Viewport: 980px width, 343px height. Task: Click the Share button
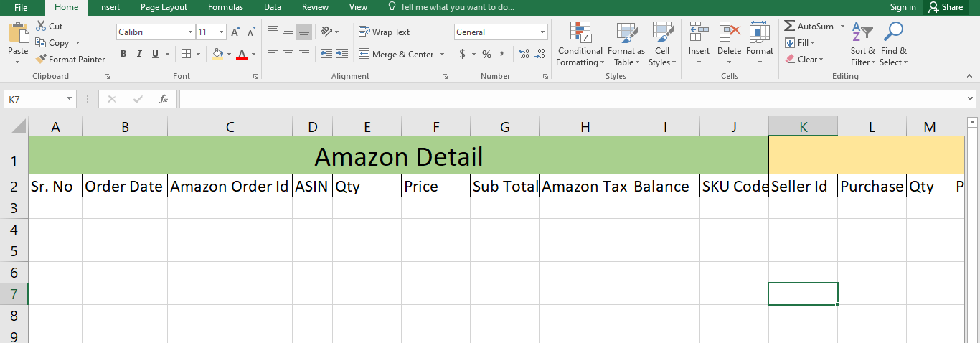tap(946, 7)
